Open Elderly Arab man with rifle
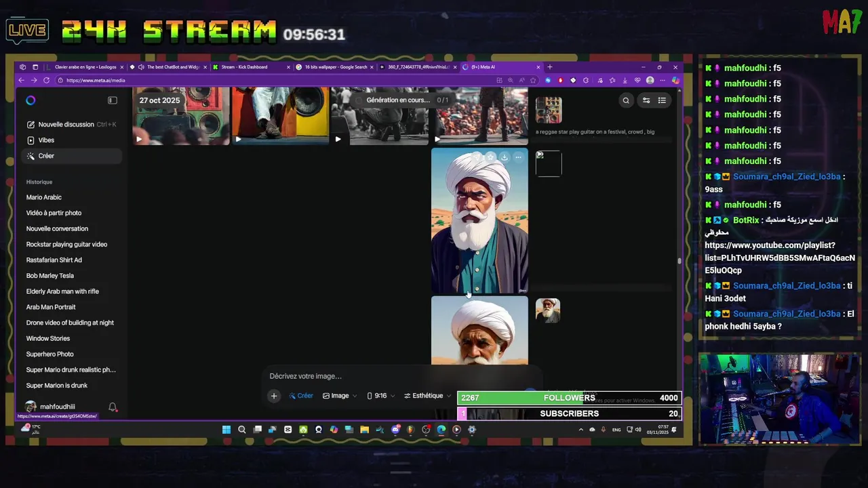 tap(62, 291)
